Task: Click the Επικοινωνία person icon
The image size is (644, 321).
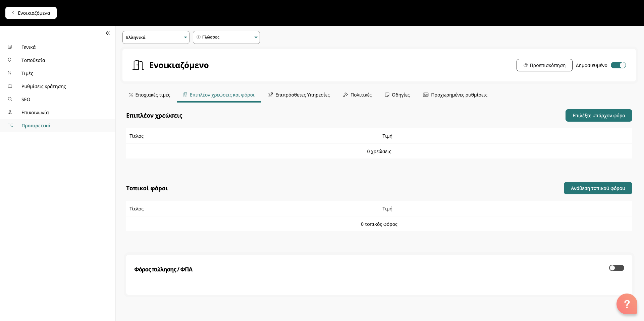Action: 10,112
